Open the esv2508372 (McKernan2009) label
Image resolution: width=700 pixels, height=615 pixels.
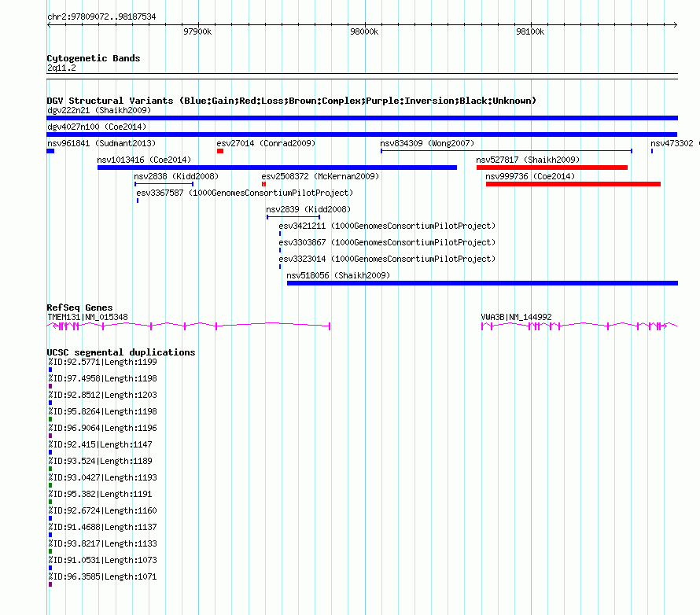(x=320, y=176)
